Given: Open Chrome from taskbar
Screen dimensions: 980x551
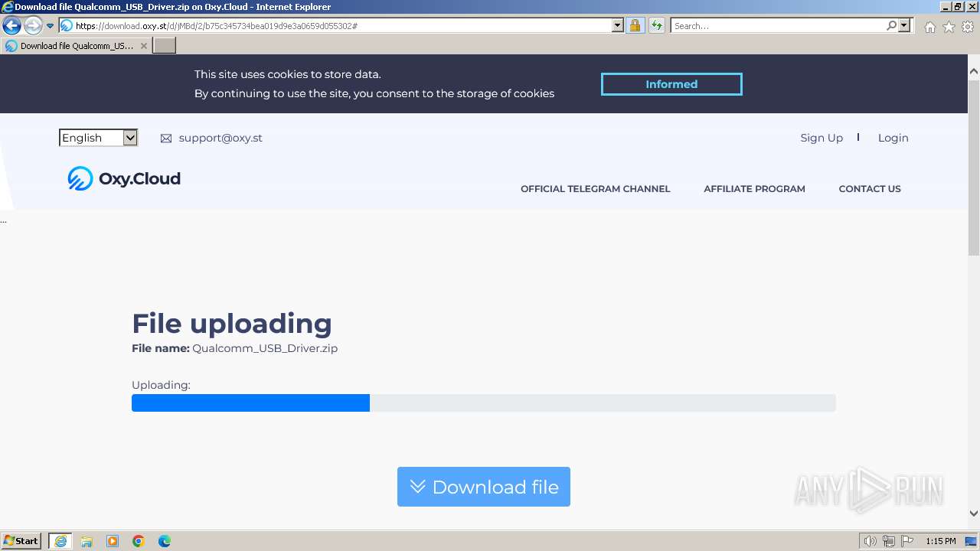Looking at the screenshot, I should (x=139, y=541).
